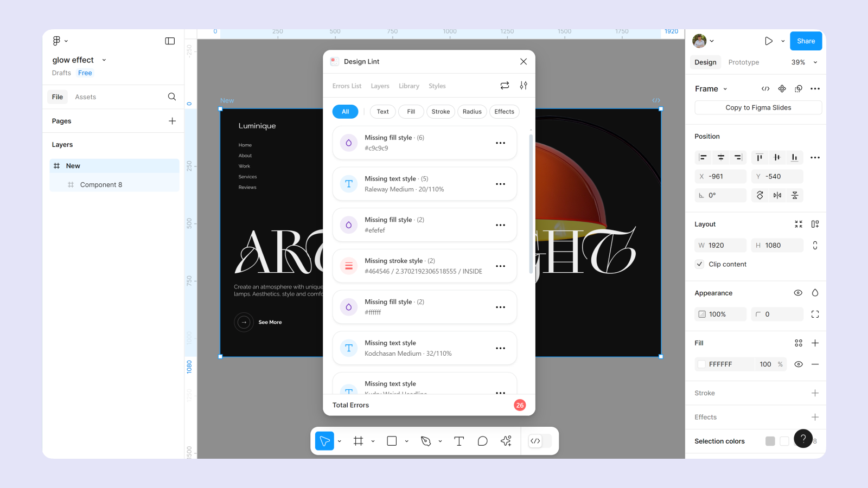Viewport: 868px width, 488px height.
Task: Toggle the sidebar panel layout icon
Action: pyautogui.click(x=170, y=41)
